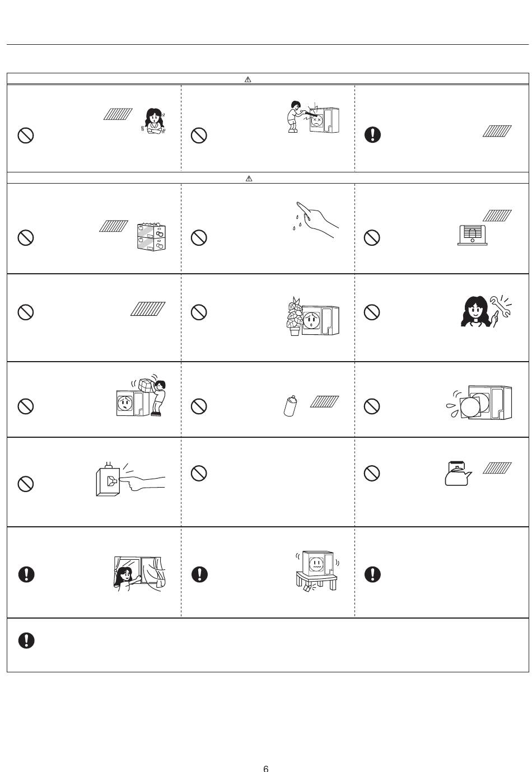Click the exclamation mark icon in bottom row
The height and width of the screenshot is (772, 532).
point(26,640)
